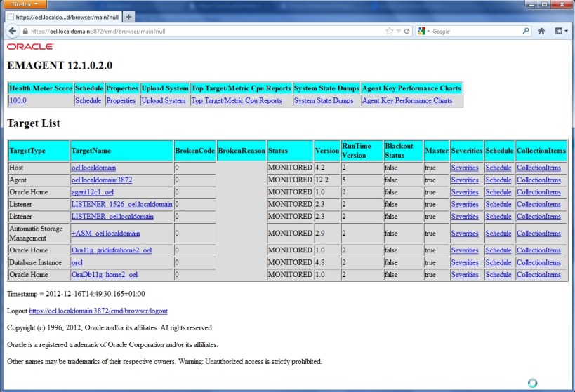Open the oel.localdomain host target link
Viewport: 575px width, 392px height.
pyautogui.click(x=93, y=168)
